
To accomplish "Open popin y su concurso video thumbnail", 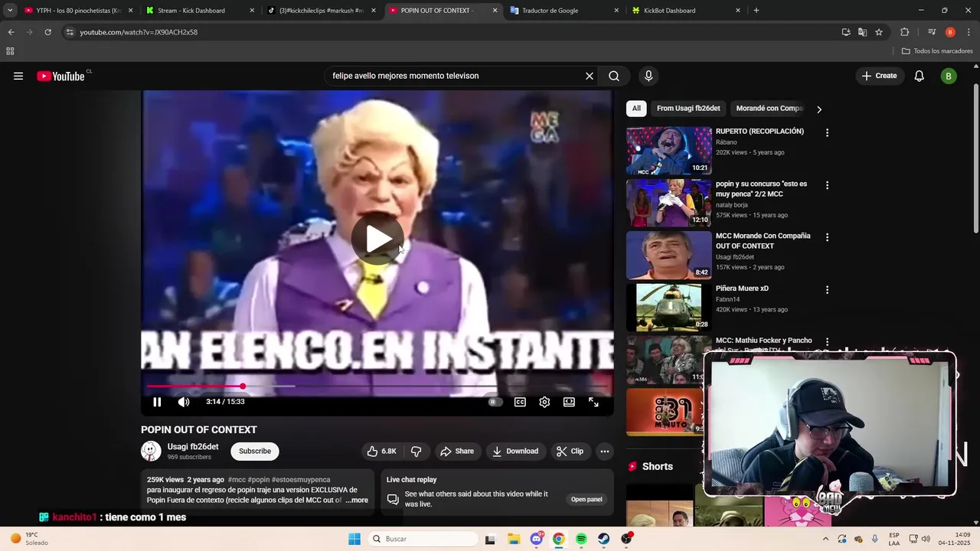I will click(x=669, y=204).
